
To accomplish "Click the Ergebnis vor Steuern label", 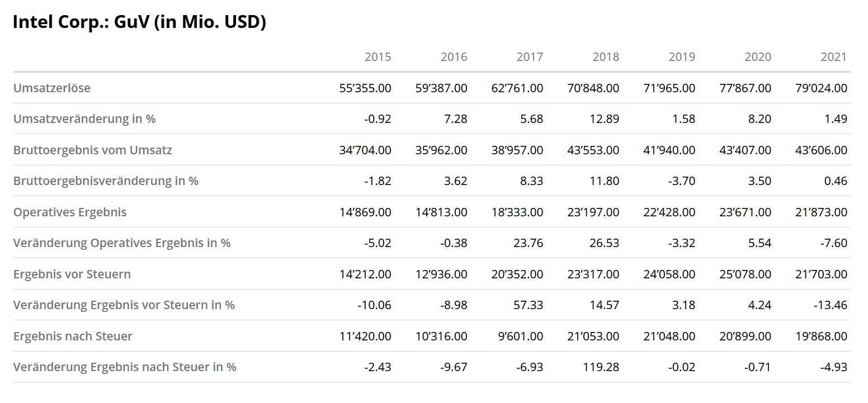I will tap(72, 274).
